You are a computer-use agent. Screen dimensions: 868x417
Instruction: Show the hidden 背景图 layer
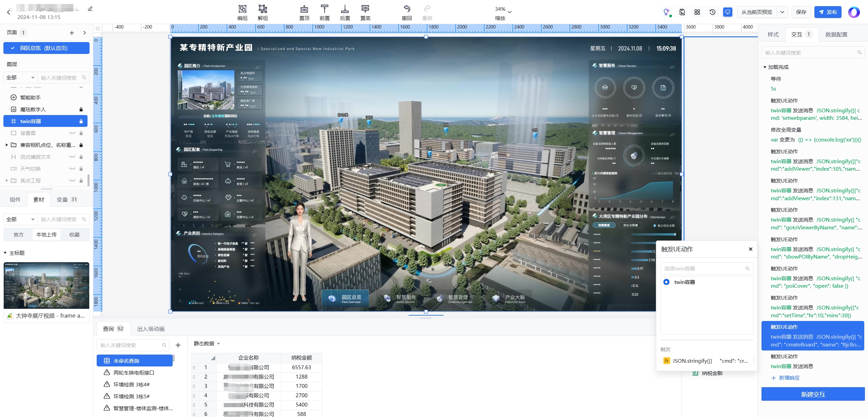pyautogui.click(x=72, y=133)
